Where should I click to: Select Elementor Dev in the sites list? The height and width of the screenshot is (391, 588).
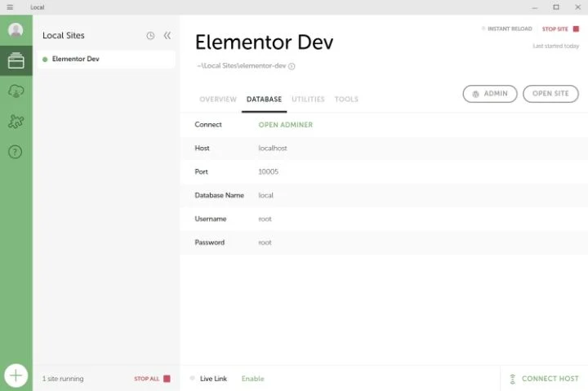(106, 59)
